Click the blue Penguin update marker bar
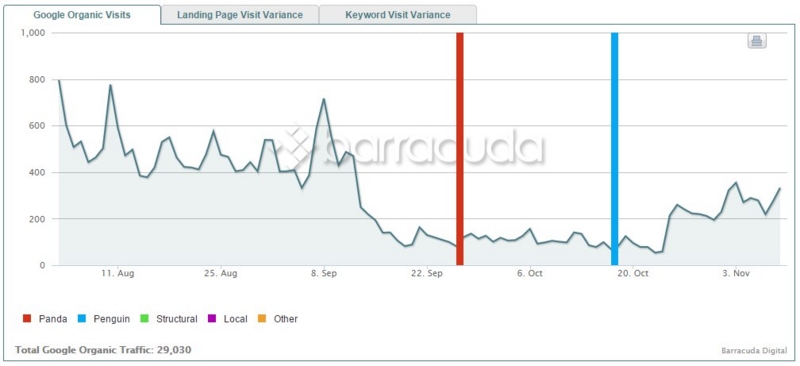Image resolution: width=800 pixels, height=366 pixels. [615, 149]
